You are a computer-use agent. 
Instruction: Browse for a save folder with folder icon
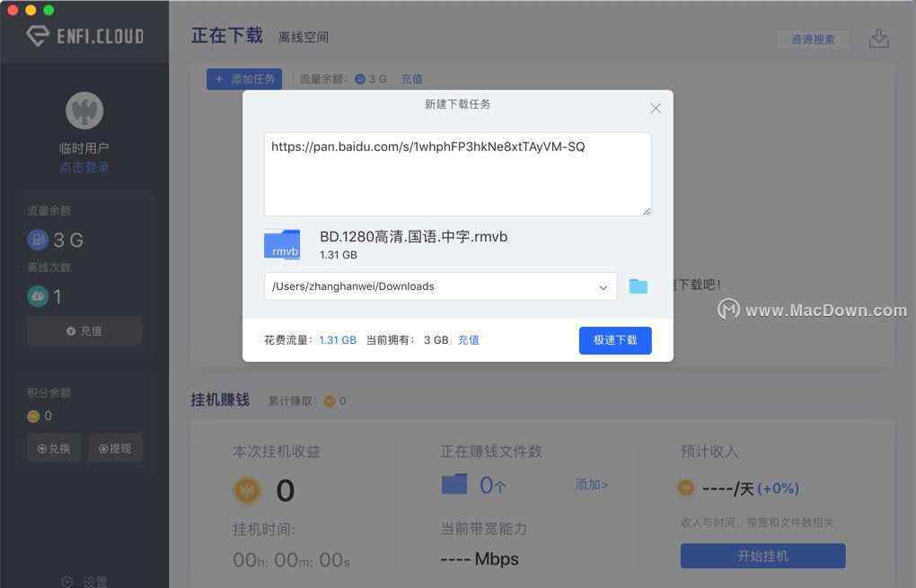pos(638,286)
